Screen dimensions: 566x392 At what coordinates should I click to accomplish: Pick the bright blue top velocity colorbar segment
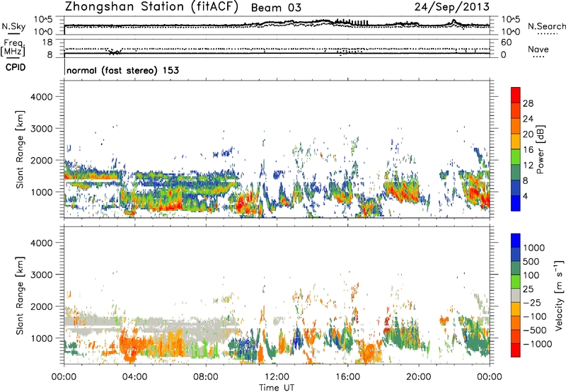516,241
